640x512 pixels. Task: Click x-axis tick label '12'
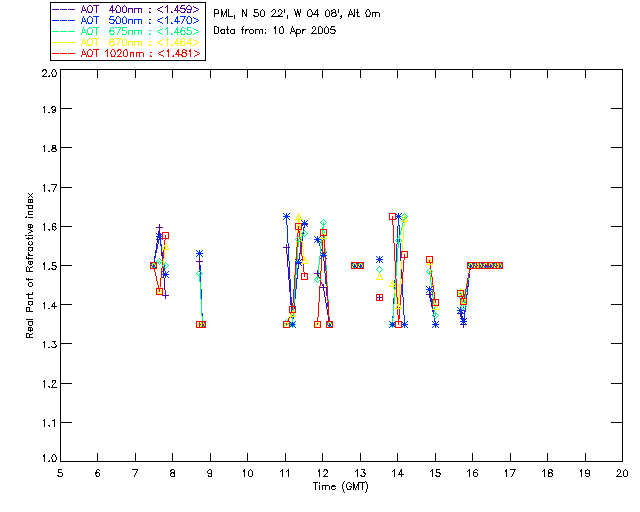tap(322, 473)
